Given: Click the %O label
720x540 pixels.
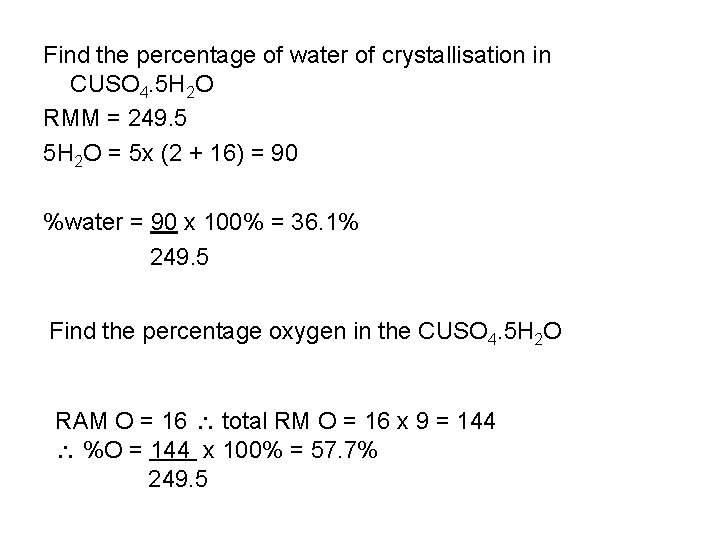Looking at the screenshot, I should pyautogui.click(x=103, y=450).
